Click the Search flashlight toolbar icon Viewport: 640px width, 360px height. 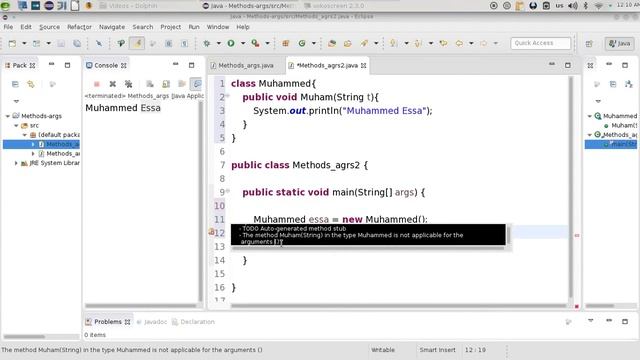pyautogui.click(x=364, y=43)
